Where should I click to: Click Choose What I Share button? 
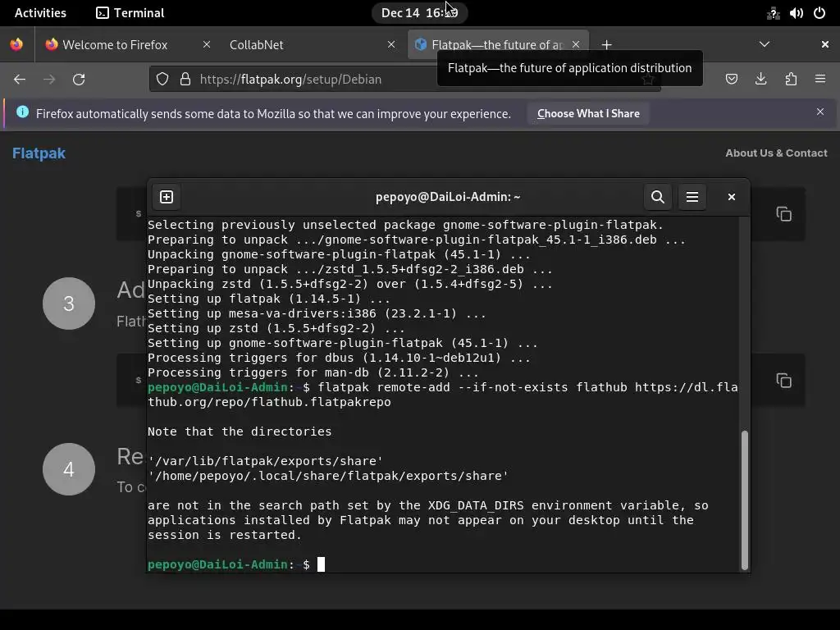click(x=588, y=113)
